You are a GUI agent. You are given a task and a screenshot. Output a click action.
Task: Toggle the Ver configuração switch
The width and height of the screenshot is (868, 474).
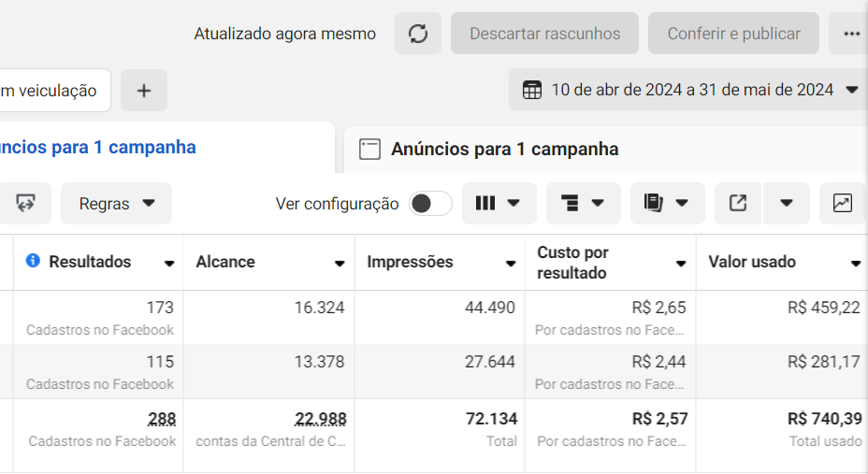430,203
